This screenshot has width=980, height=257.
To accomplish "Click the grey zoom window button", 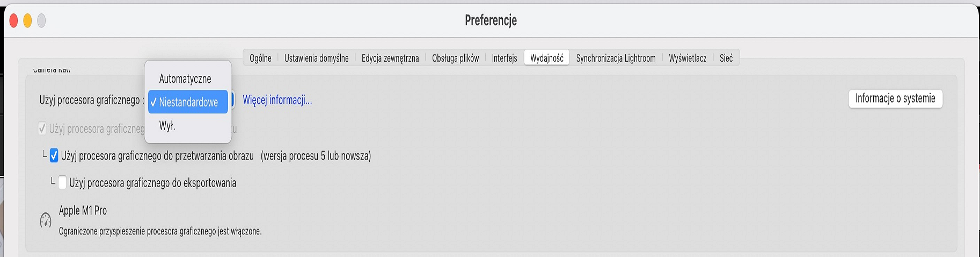I will (41, 21).
